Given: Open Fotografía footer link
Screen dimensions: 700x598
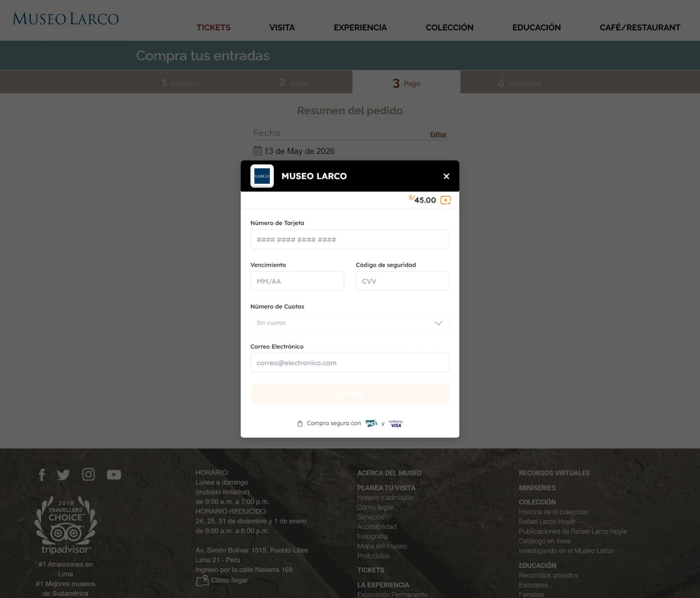Looking at the screenshot, I should tap(372, 536).
